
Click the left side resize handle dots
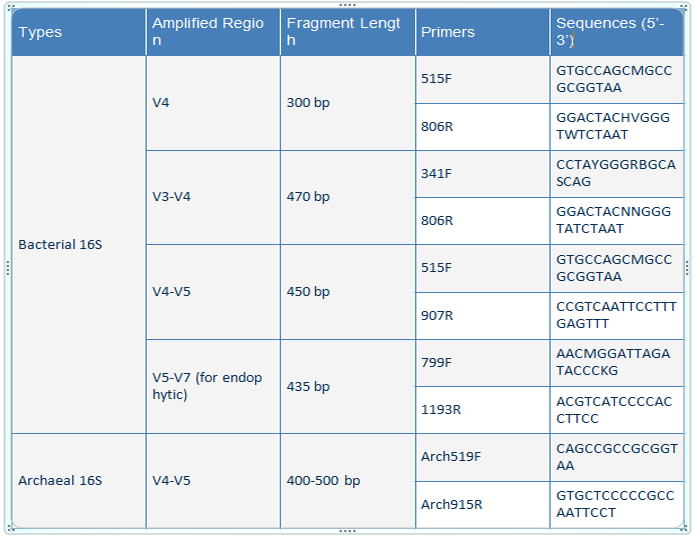tap(8, 268)
